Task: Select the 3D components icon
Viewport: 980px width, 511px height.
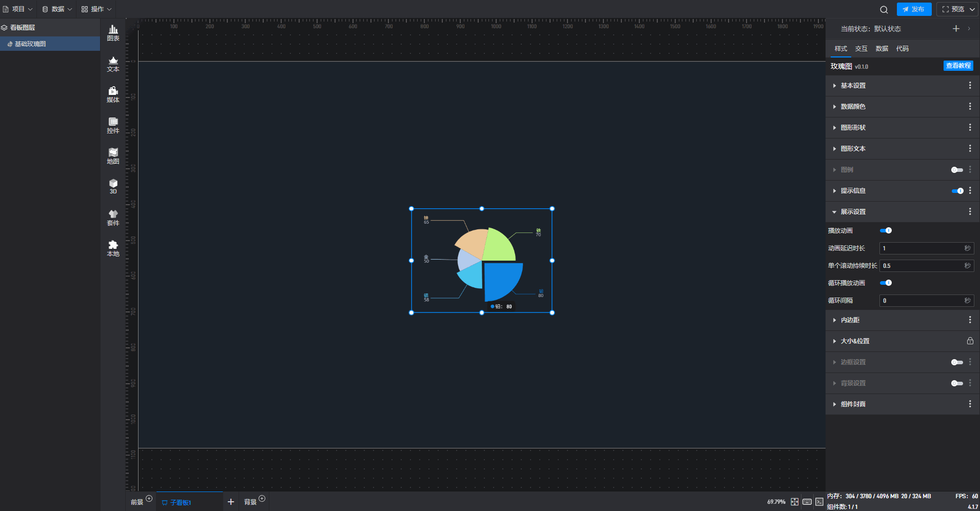Action: pos(113,186)
